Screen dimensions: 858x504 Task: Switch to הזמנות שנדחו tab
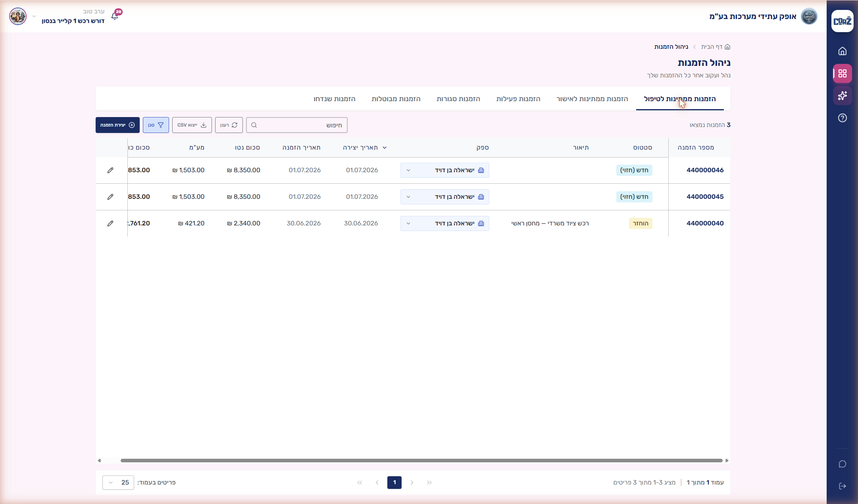(335, 99)
